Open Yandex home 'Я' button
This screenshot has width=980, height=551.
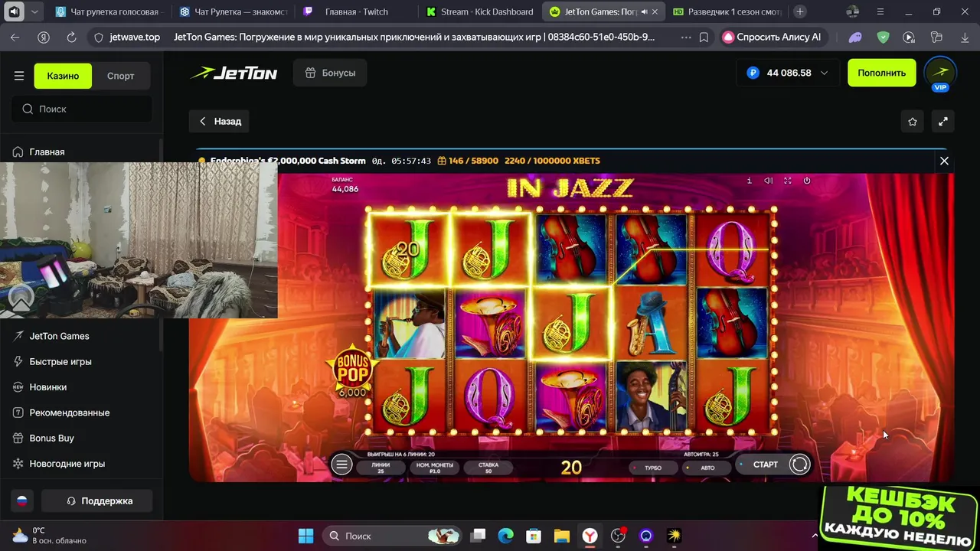(x=44, y=37)
